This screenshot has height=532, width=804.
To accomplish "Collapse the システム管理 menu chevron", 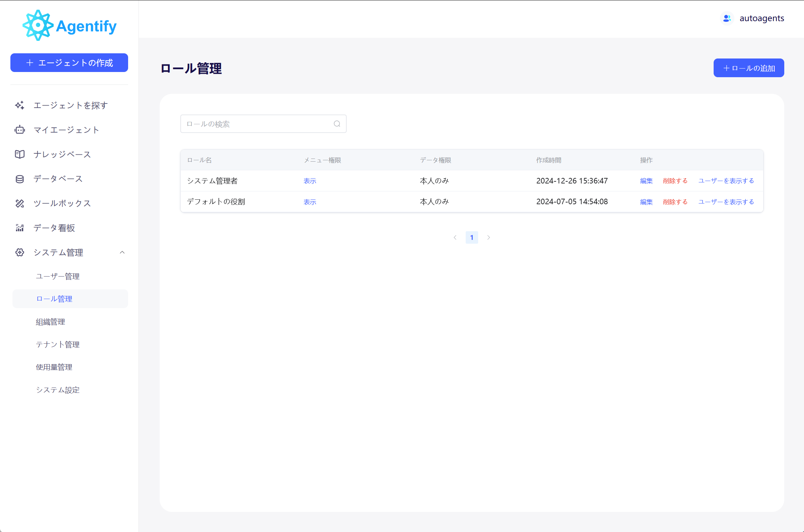I will click(x=122, y=252).
